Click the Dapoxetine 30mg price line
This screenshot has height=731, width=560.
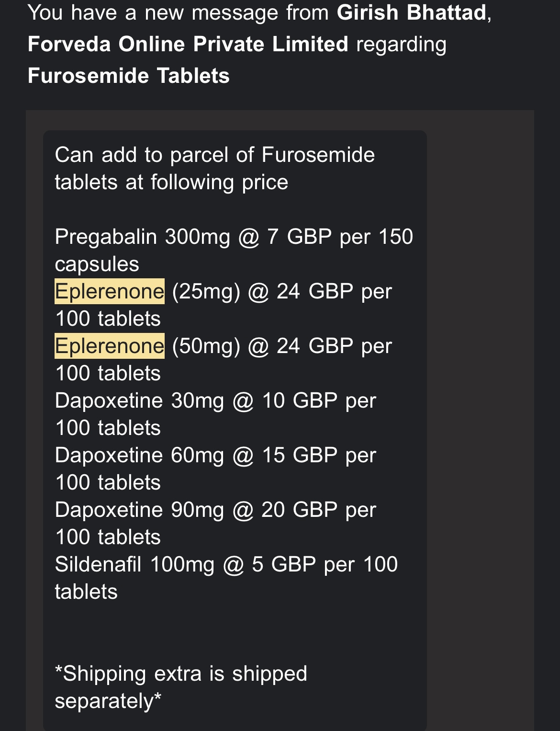click(215, 414)
